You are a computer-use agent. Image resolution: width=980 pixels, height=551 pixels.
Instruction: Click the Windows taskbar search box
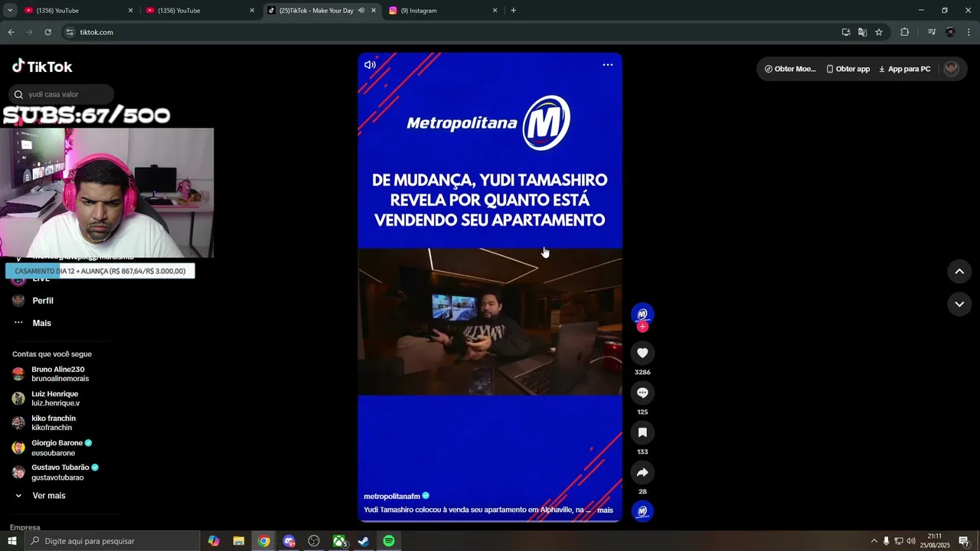[112, 541]
